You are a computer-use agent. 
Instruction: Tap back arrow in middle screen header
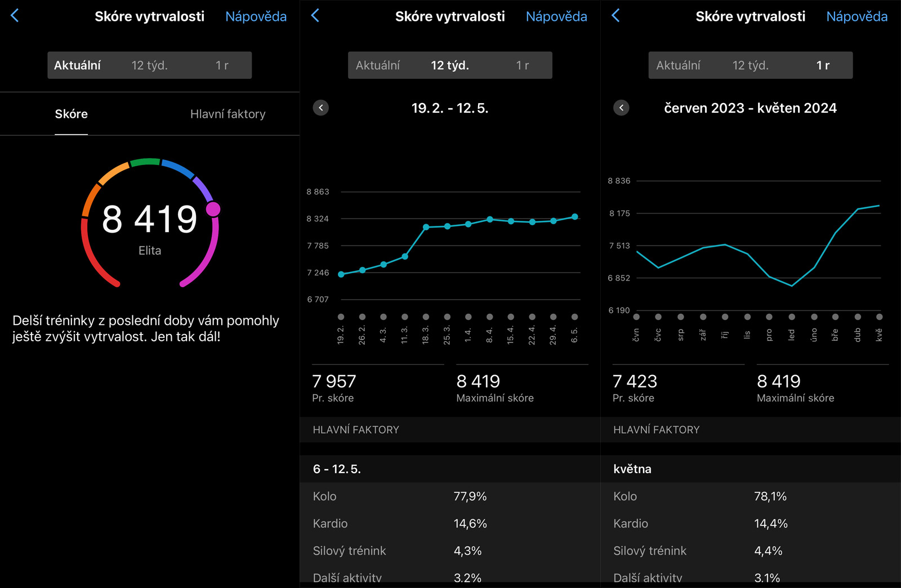tap(315, 16)
